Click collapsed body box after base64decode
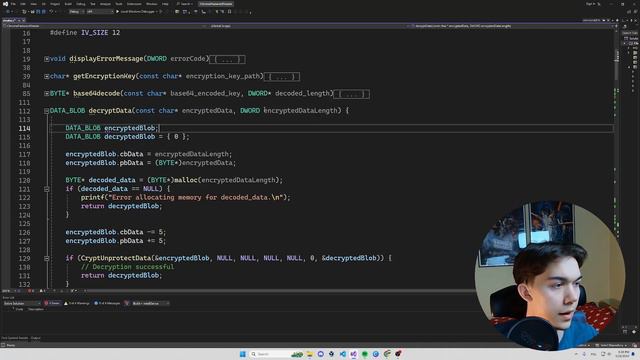 (352, 94)
